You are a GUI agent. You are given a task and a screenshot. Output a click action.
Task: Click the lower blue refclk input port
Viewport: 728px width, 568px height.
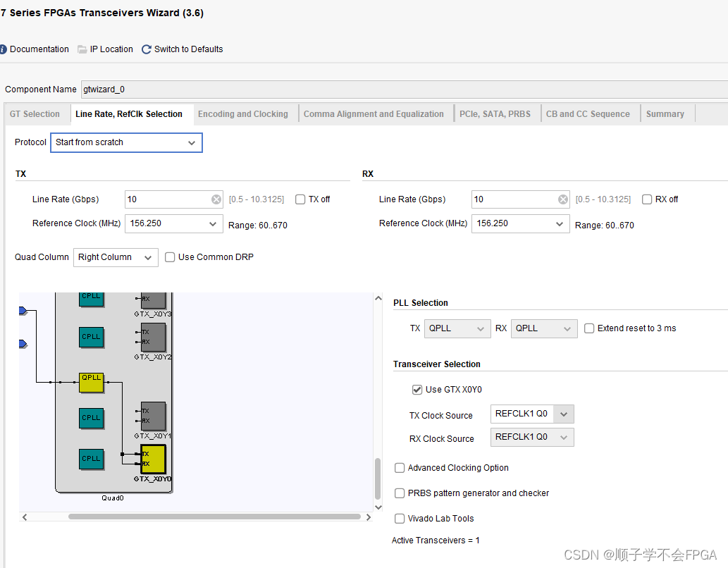(23, 344)
